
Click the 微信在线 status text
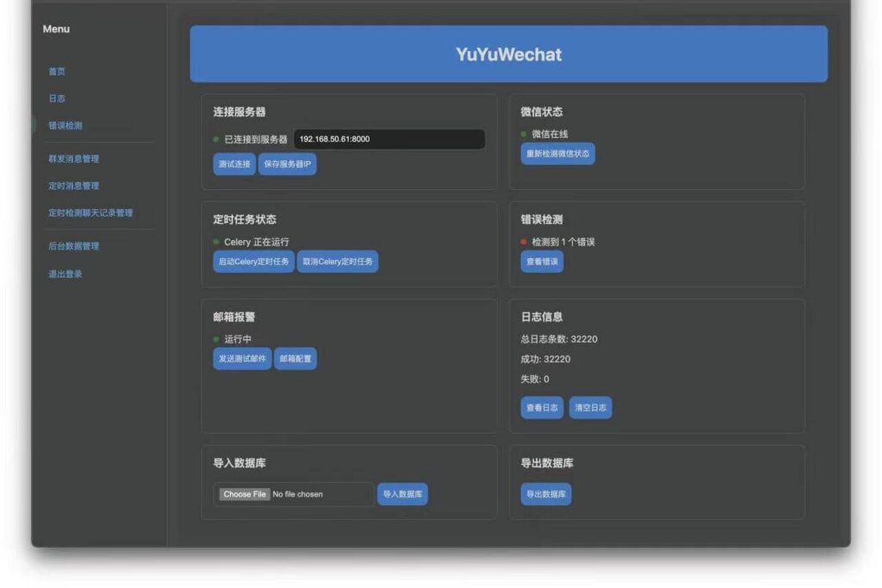tap(550, 133)
